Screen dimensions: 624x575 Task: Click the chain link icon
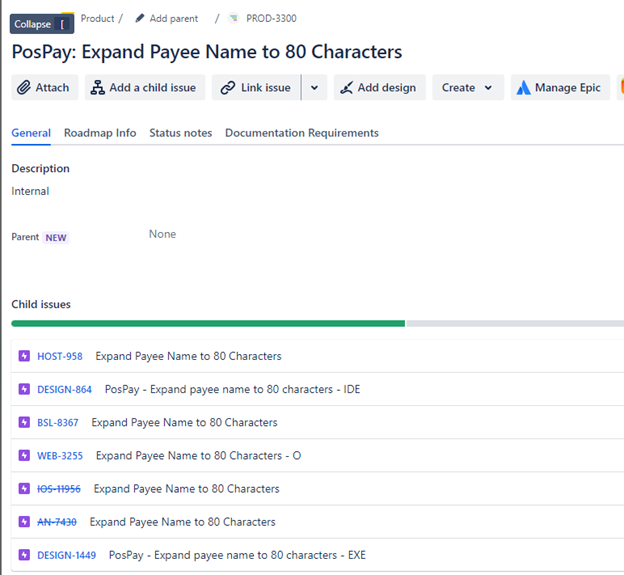[228, 88]
